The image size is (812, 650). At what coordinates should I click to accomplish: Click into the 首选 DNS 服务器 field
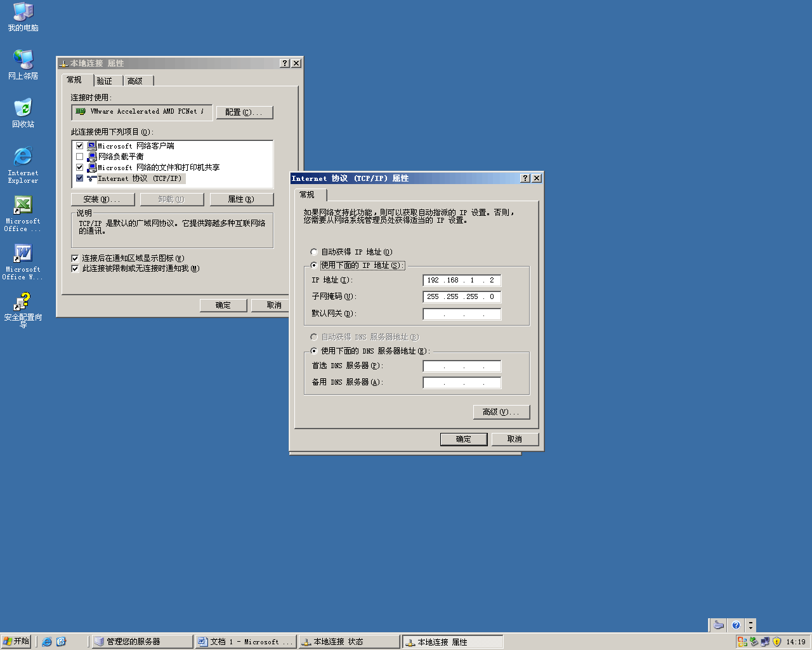(x=462, y=366)
